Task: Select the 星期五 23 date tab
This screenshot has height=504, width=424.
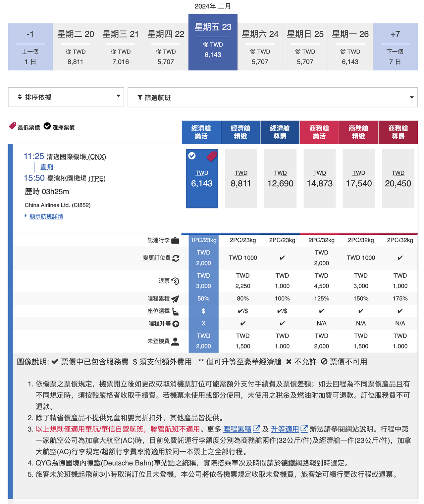Action: point(213,42)
